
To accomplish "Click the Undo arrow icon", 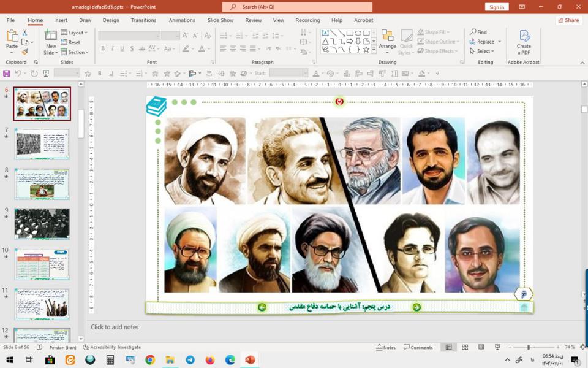I will [17, 73].
